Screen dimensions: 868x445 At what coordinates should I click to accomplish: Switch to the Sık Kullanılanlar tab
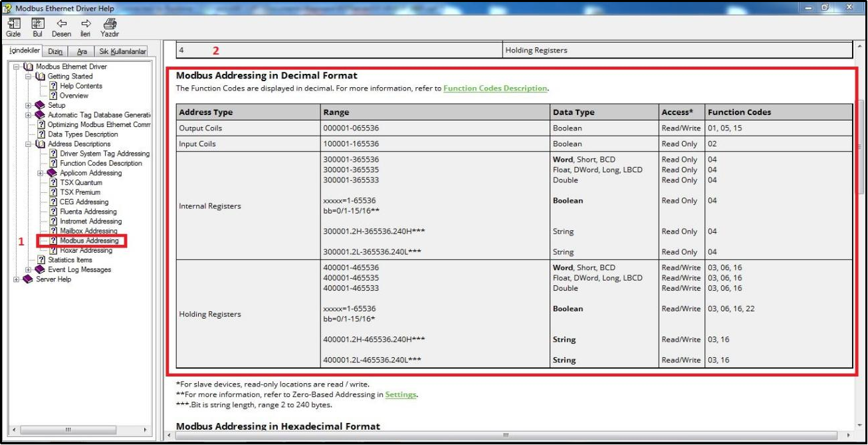point(122,51)
